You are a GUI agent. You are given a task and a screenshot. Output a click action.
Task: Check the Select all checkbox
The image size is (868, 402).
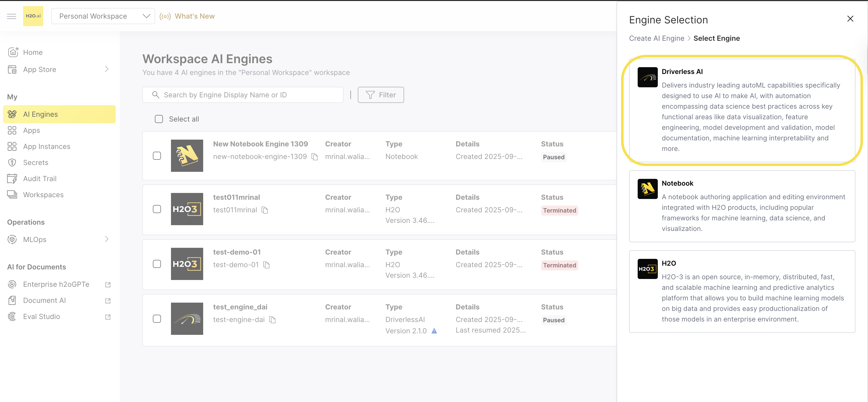[x=159, y=119]
